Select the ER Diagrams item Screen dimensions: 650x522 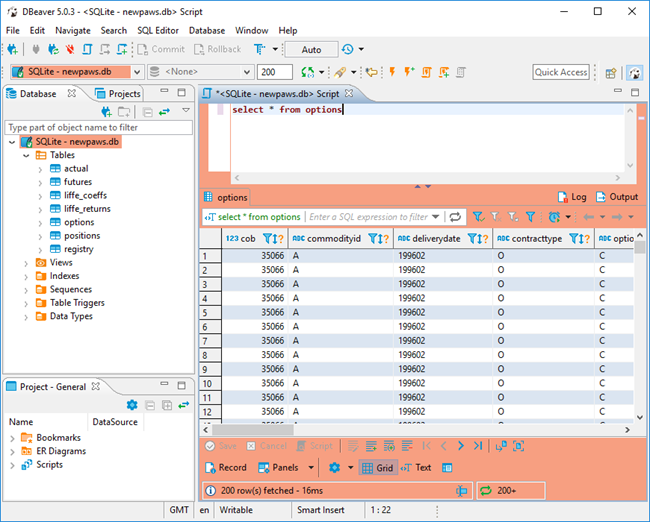(x=61, y=451)
